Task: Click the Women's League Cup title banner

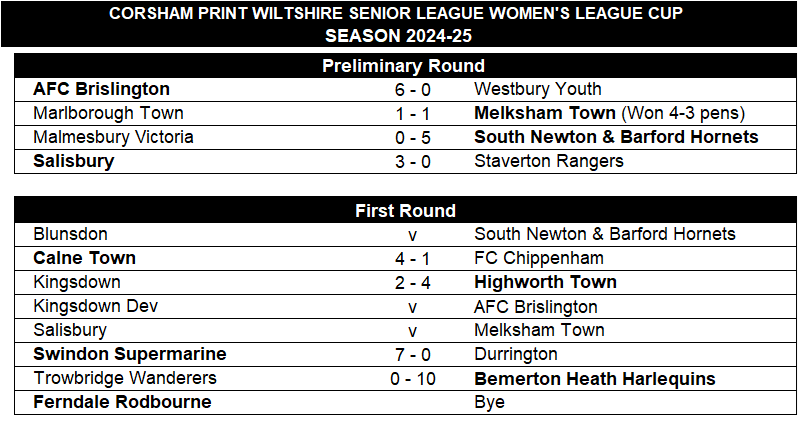Action: (x=398, y=24)
